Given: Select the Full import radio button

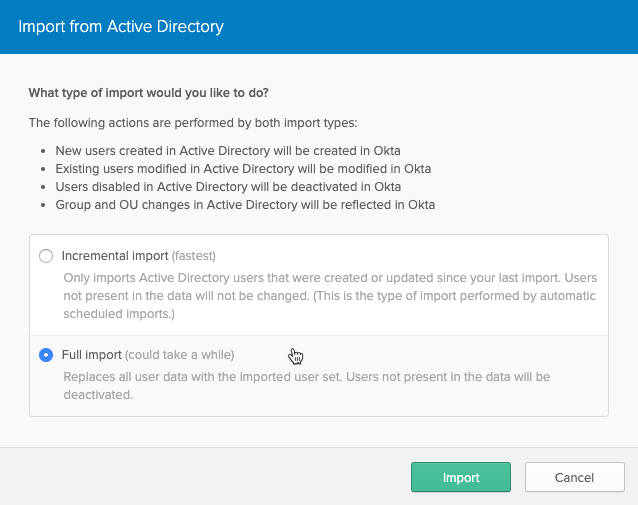Looking at the screenshot, I should point(46,355).
